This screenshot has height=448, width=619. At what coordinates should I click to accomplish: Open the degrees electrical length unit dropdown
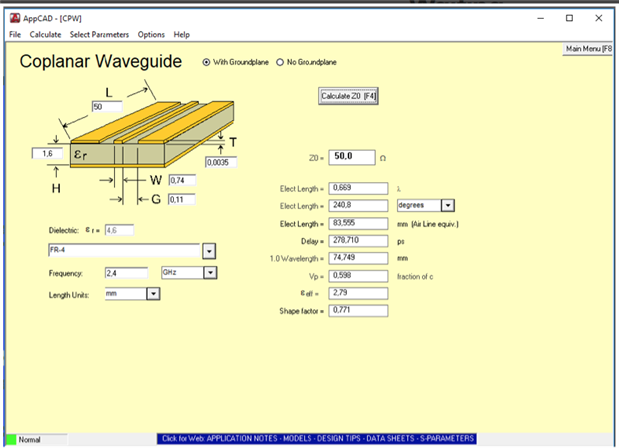[x=448, y=205]
